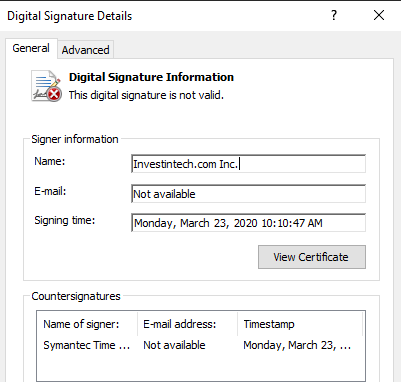Viewport: 401px width, 382px height.
Task: Close the Digital Signature Details dialog
Action: (x=379, y=15)
